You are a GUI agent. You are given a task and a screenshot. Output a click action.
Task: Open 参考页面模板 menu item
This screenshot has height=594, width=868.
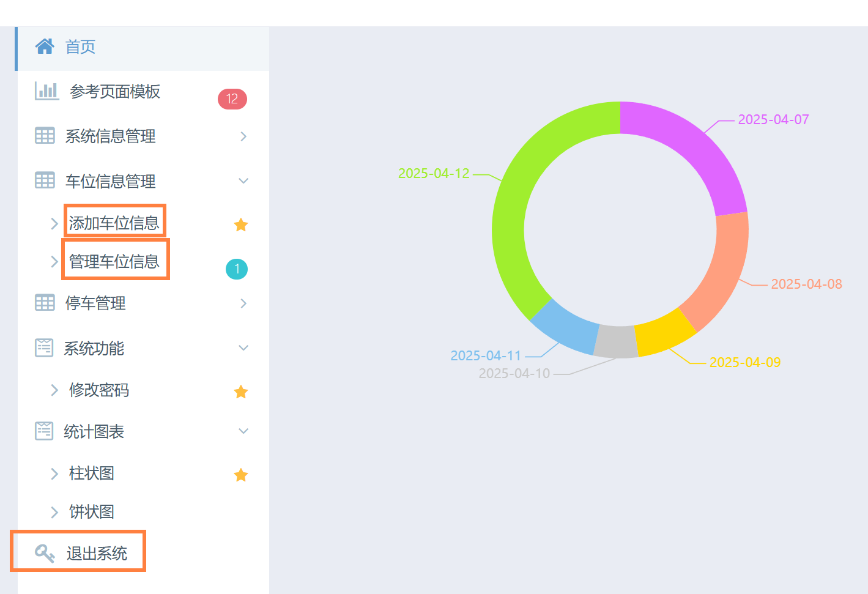coord(115,92)
